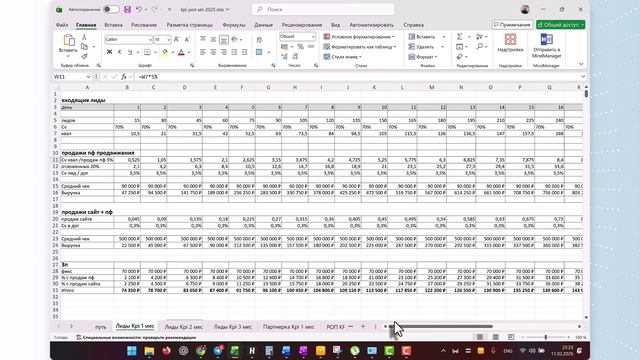Viewport: 640px width, 360px height.
Task: Expand Форматировать как таблицу menu
Action: click(x=360, y=47)
